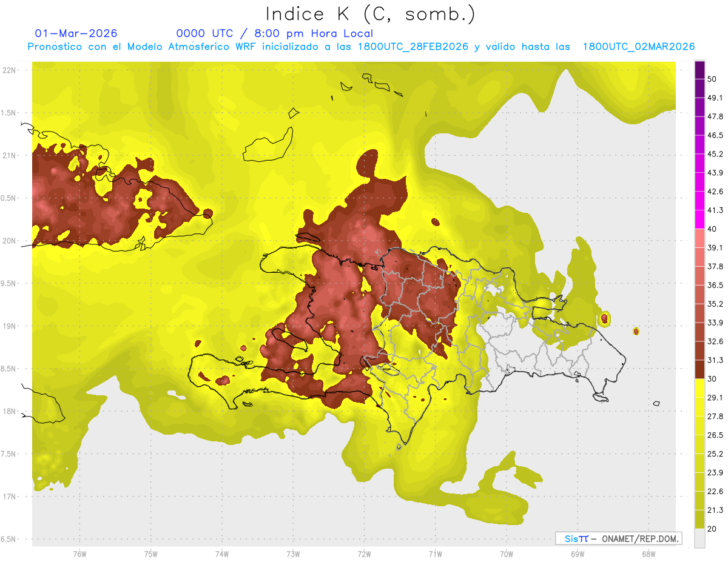Click the '35.2' color scale value
Screen dimensions: 728x562
[715, 304]
